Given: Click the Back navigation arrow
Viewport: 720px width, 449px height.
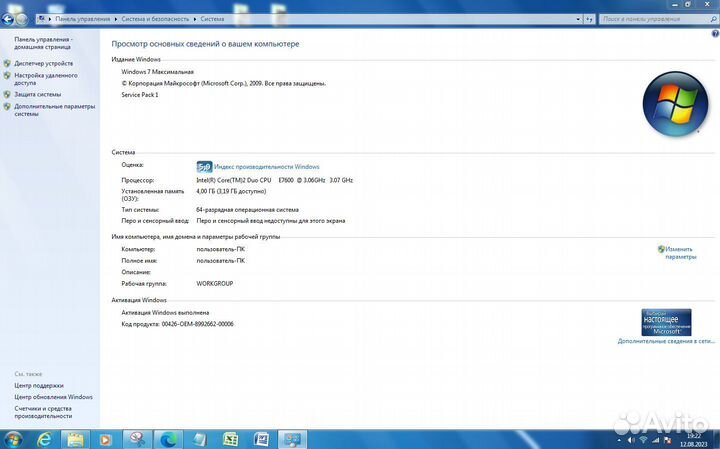Looking at the screenshot, I should click(8, 19).
